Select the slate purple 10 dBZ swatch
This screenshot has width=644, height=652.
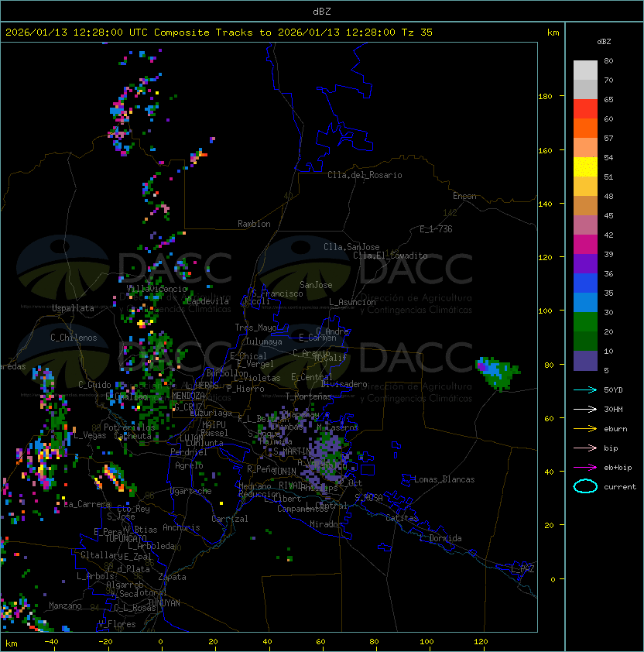tap(585, 361)
